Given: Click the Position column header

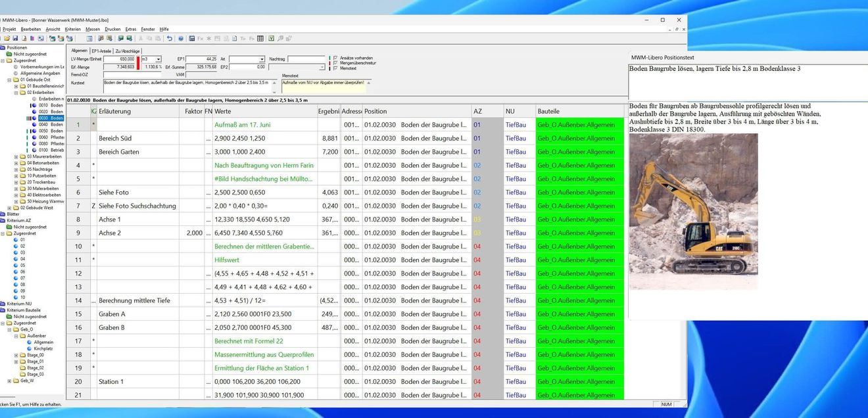Looking at the screenshot, I should point(416,111).
